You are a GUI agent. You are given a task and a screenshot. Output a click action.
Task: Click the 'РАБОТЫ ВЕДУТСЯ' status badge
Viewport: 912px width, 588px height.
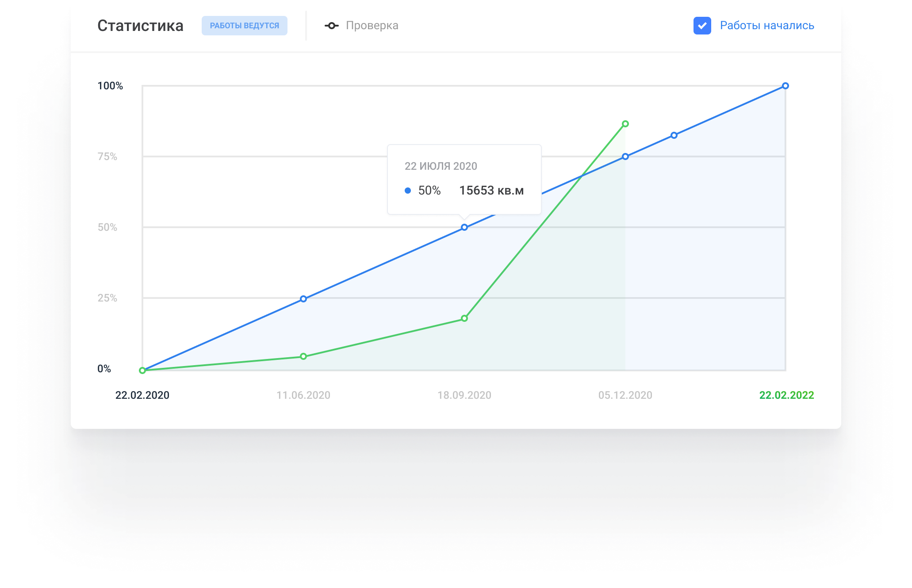tap(244, 26)
